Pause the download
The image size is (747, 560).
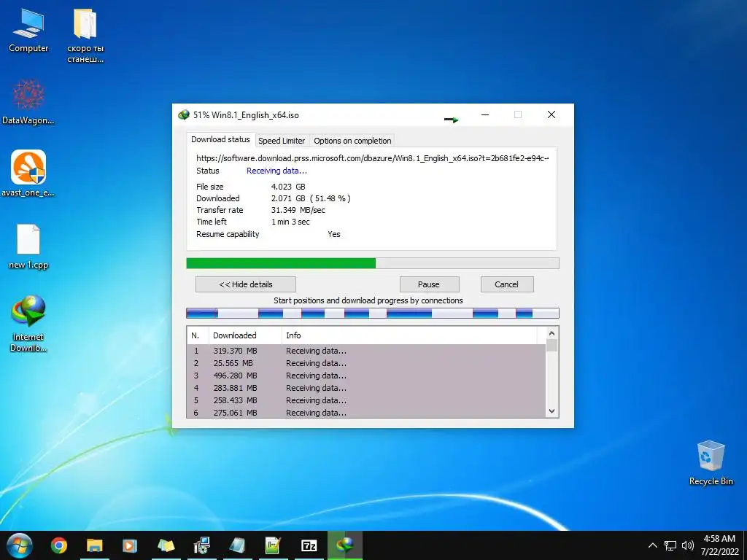(x=429, y=284)
